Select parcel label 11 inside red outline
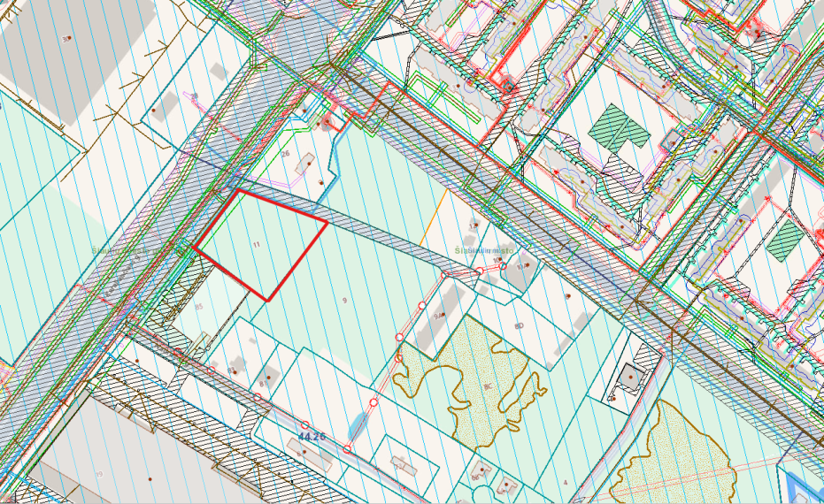 pos(257,245)
